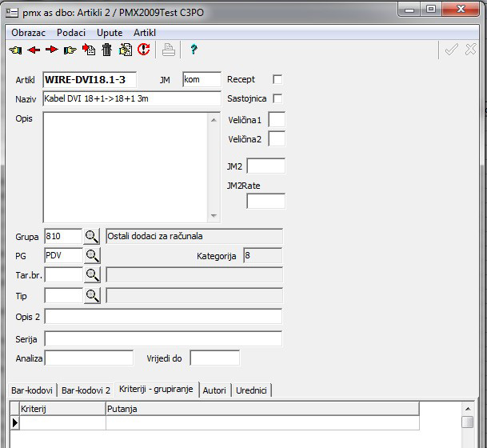Click the JM2Rate input field
487x448 pixels.
pos(265,201)
